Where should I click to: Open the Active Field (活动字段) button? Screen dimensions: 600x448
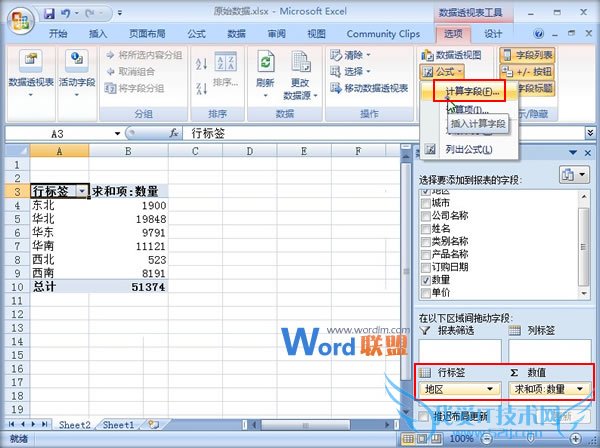pos(77,73)
